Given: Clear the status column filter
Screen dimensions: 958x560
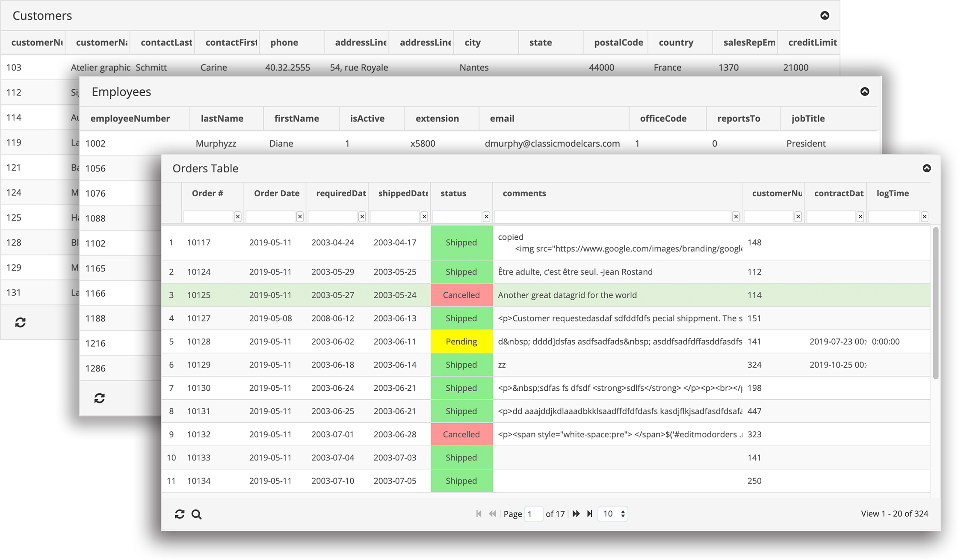Looking at the screenshot, I should [486, 217].
